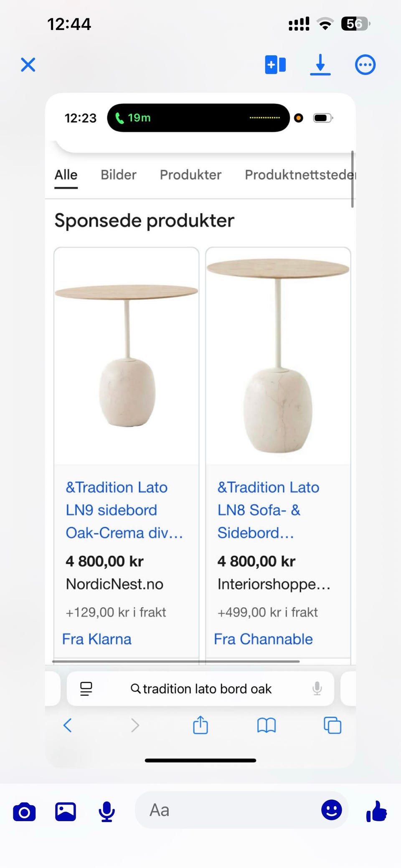The width and height of the screenshot is (401, 868).
Task: Open the three-dot more options menu
Action: point(365,65)
